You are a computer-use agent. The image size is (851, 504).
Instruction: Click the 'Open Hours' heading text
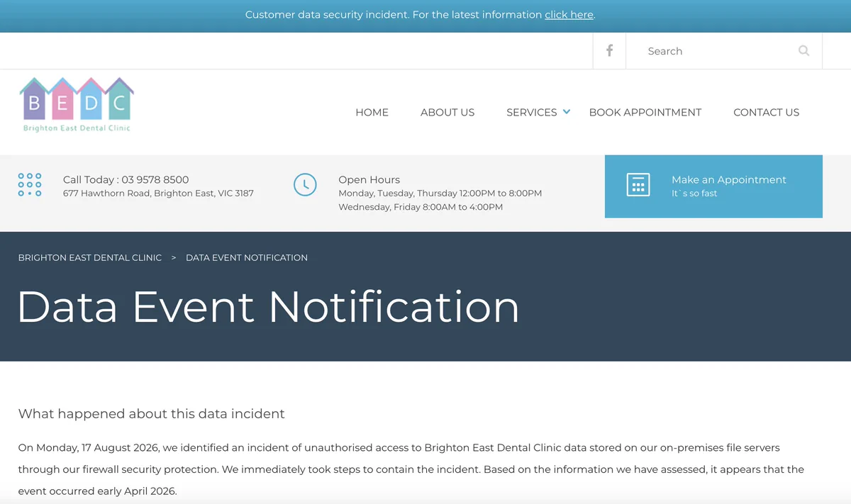pyautogui.click(x=369, y=179)
